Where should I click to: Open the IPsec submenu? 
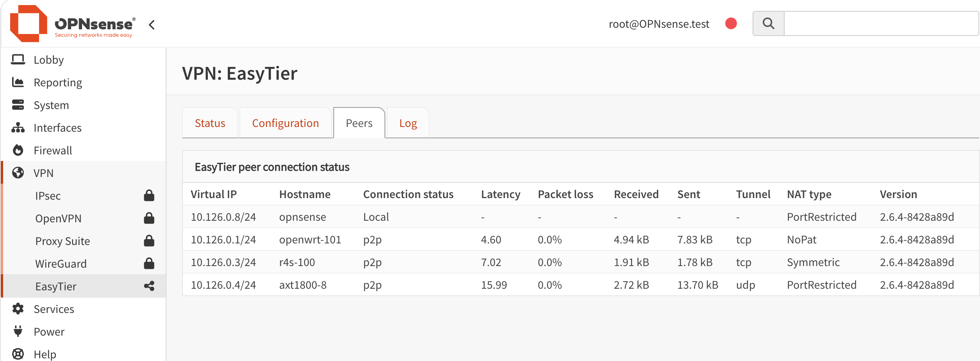tap(48, 196)
